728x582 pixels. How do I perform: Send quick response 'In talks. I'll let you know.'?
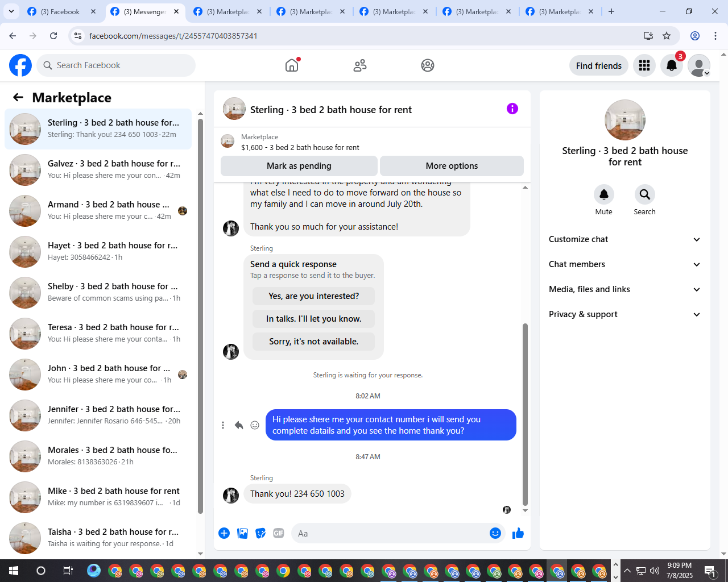pyautogui.click(x=313, y=319)
